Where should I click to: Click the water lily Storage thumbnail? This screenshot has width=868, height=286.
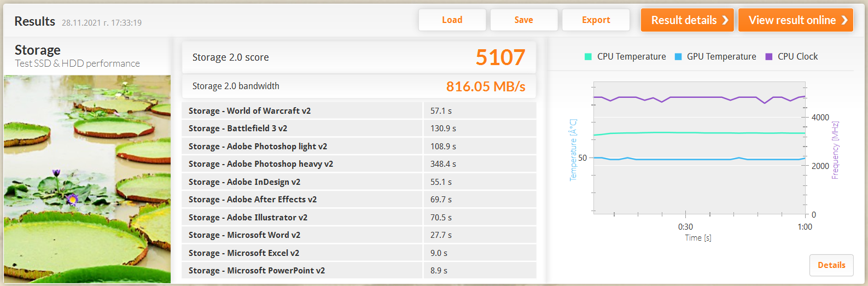coord(88,179)
